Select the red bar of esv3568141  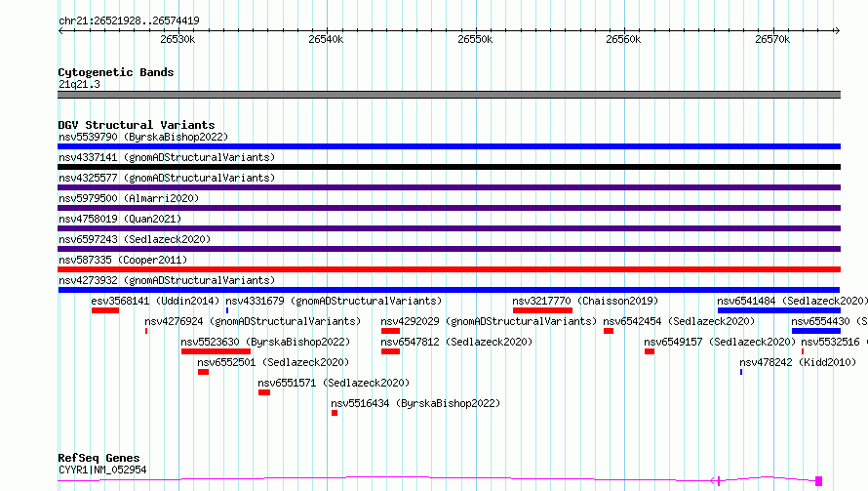tap(105, 310)
